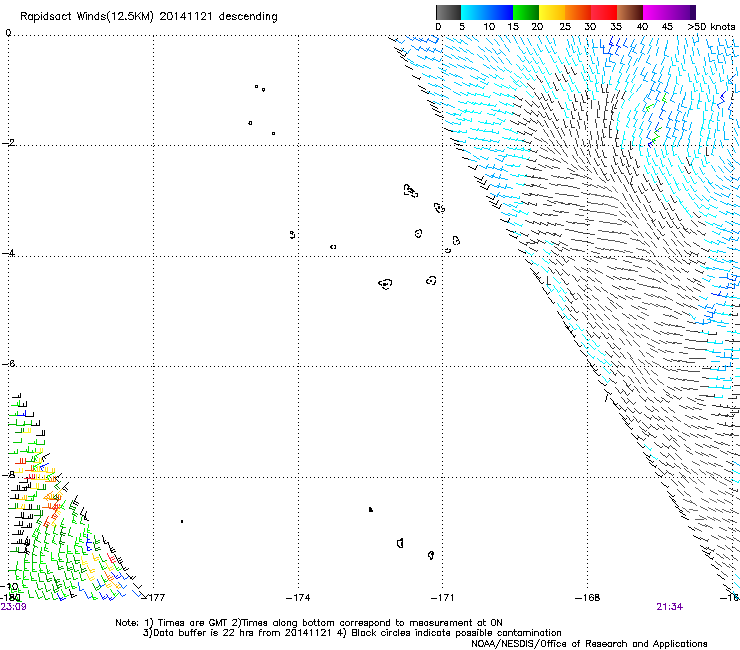
Task: Click the latitude label '-4'
Action: [8, 253]
